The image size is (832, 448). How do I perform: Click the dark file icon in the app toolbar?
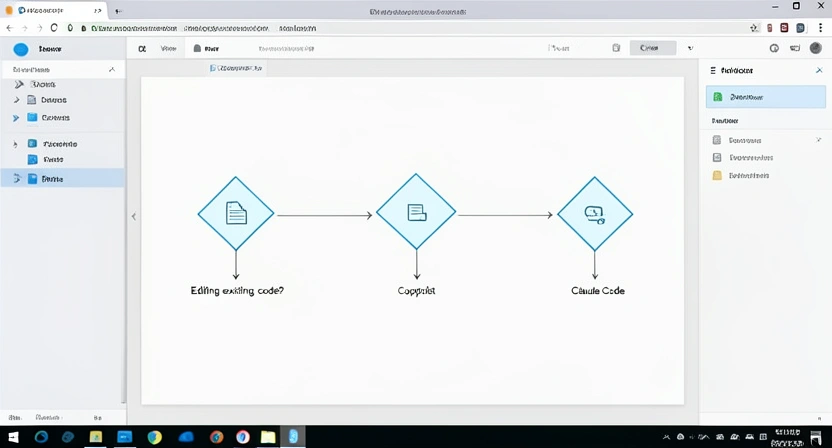pos(197,48)
